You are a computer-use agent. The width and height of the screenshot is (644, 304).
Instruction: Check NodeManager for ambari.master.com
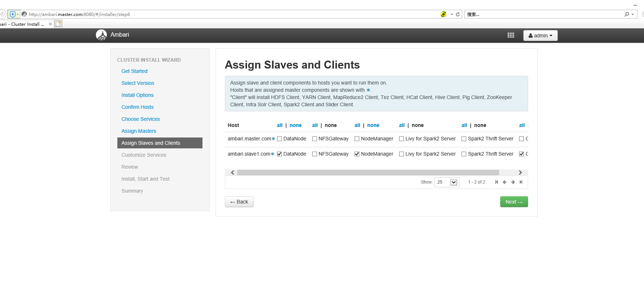coord(357,139)
